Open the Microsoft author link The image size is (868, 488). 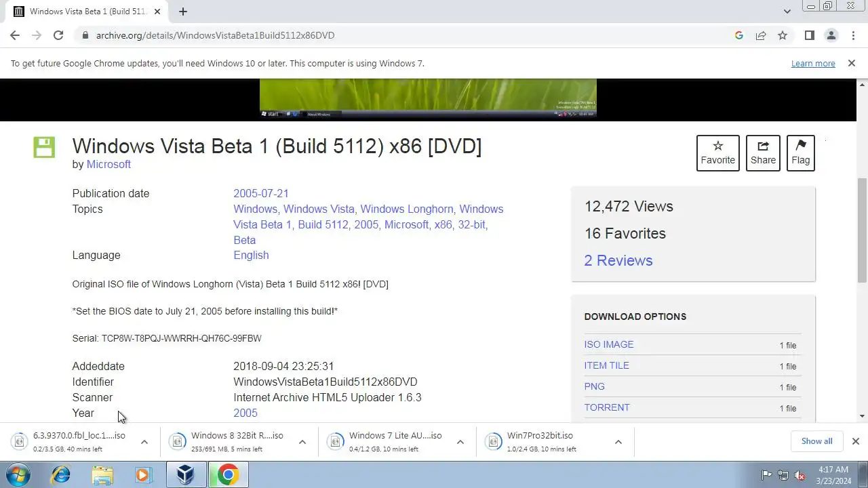(108, 164)
